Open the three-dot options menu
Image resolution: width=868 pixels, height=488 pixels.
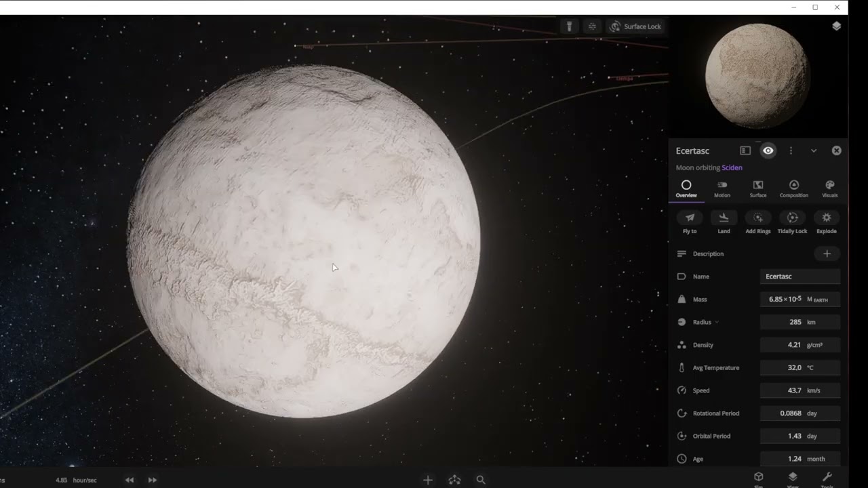(791, 150)
